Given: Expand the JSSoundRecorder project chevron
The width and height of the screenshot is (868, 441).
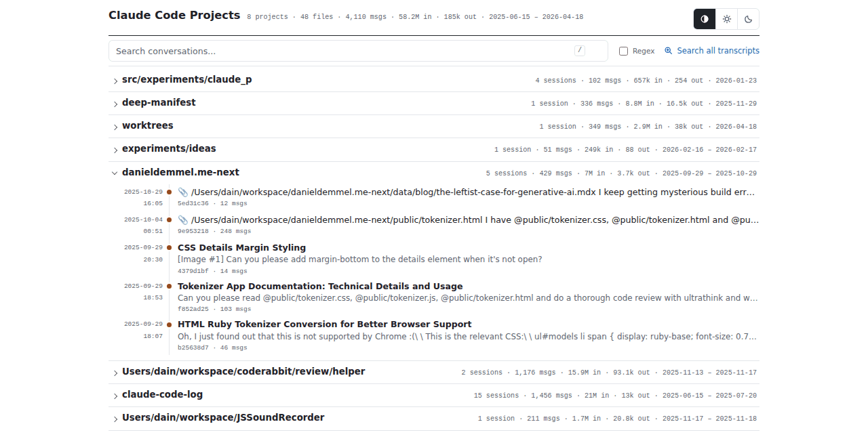Looking at the screenshot, I should pyautogui.click(x=115, y=419).
